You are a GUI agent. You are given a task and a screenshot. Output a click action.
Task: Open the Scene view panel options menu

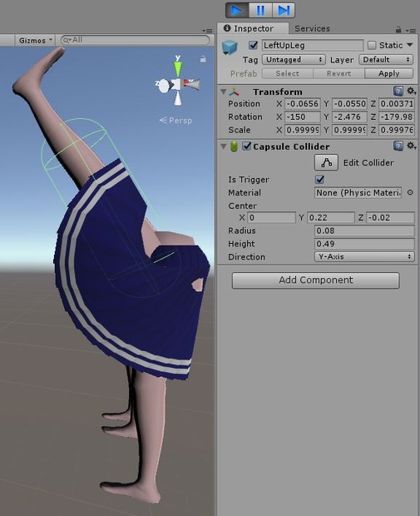(x=207, y=31)
